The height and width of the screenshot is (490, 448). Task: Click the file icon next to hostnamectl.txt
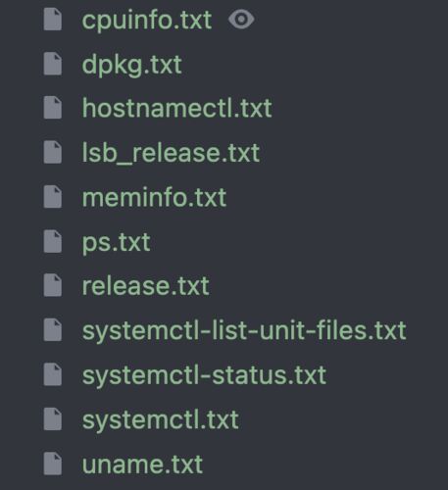click(53, 108)
